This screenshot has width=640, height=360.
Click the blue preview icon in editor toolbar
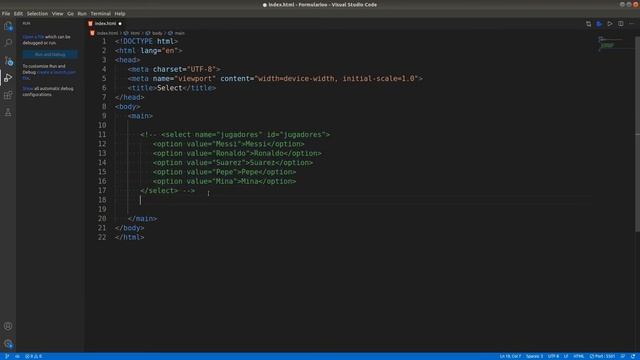point(599,24)
